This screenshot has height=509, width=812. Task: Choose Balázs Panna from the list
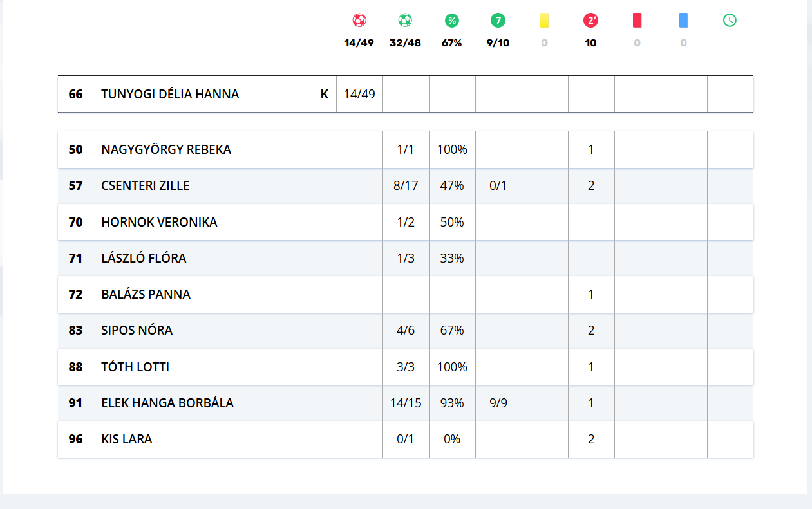tap(146, 294)
